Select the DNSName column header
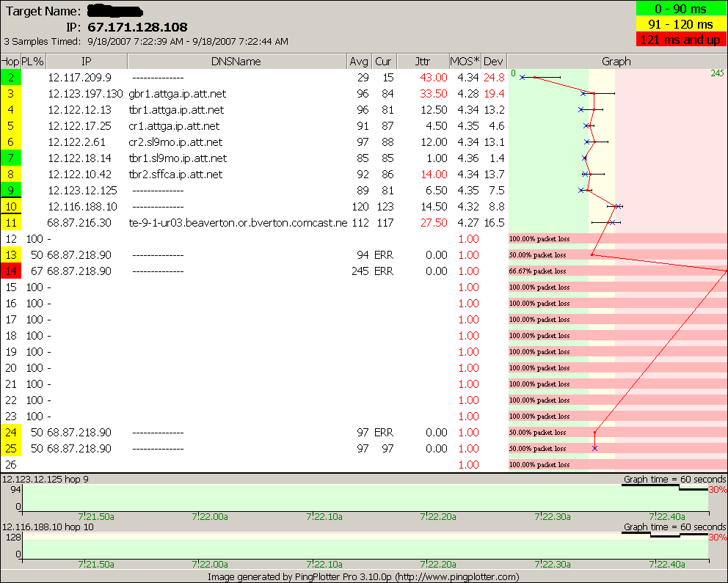This screenshot has height=583, width=728. pyautogui.click(x=236, y=61)
